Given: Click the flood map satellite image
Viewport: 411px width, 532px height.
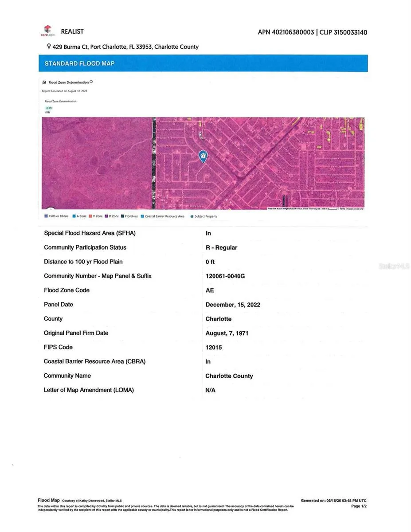Looking at the screenshot, I should 203,163.
